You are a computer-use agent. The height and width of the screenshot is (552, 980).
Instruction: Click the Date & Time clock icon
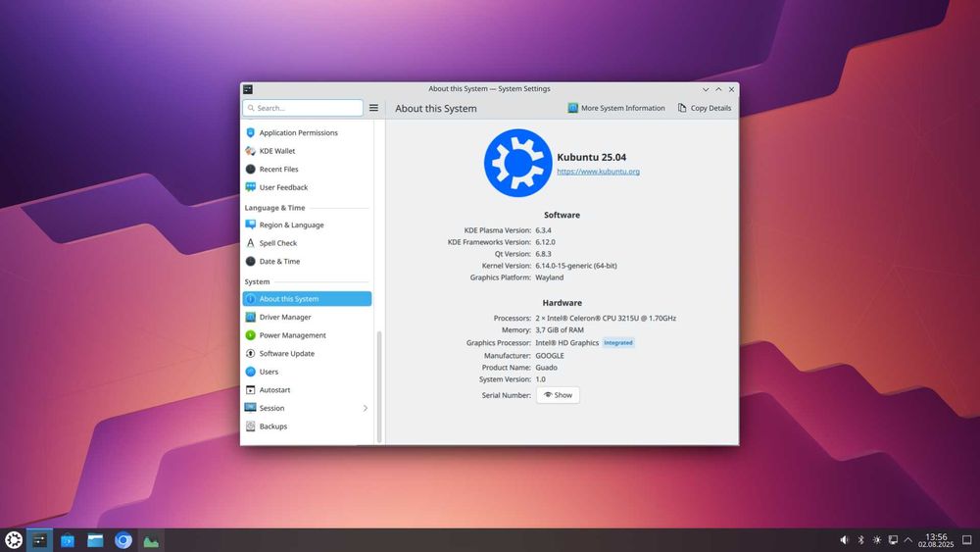tap(251, 261)
